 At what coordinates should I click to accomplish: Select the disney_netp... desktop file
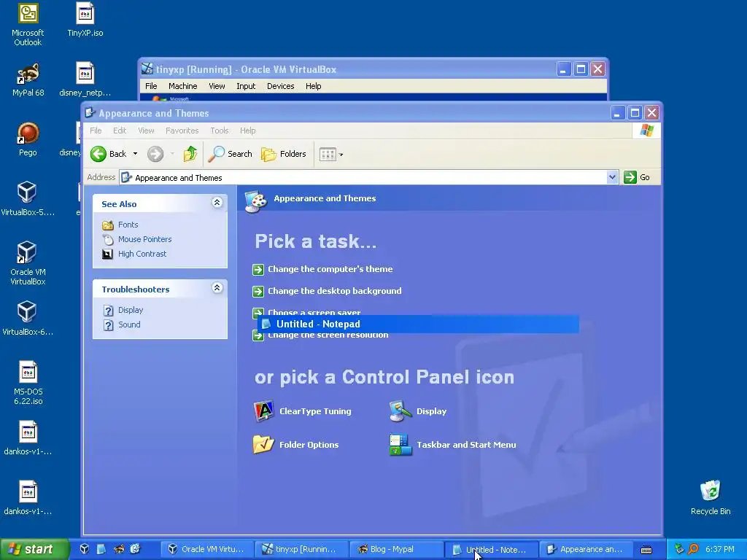tap(85, 80)
